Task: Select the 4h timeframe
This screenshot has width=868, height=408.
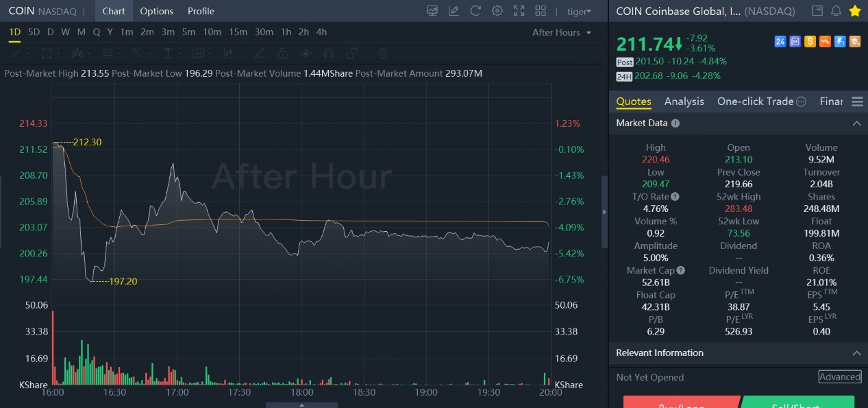Action: (x=321, y=32)
